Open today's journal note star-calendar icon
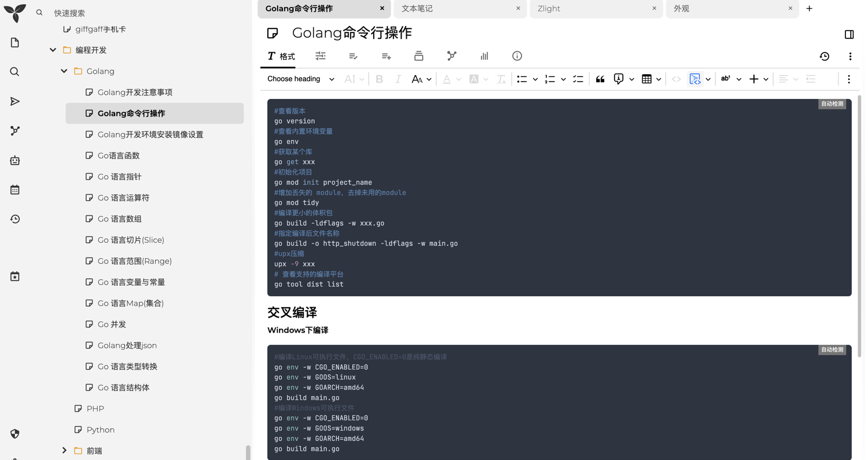Viewport: 868px width, 460px height. (15, 277)
